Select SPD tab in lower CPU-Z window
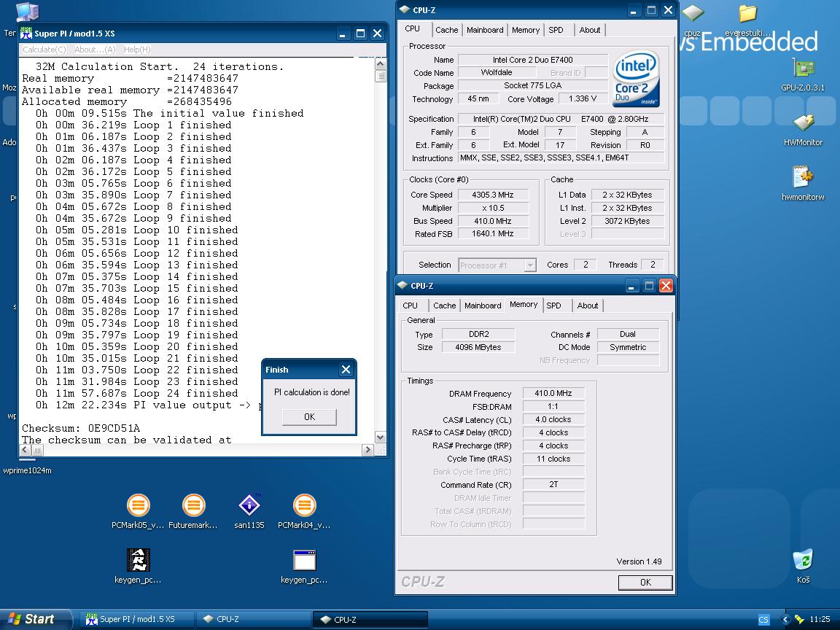The image size is (840, 630). pyautogui.click(x=554, y=306)
